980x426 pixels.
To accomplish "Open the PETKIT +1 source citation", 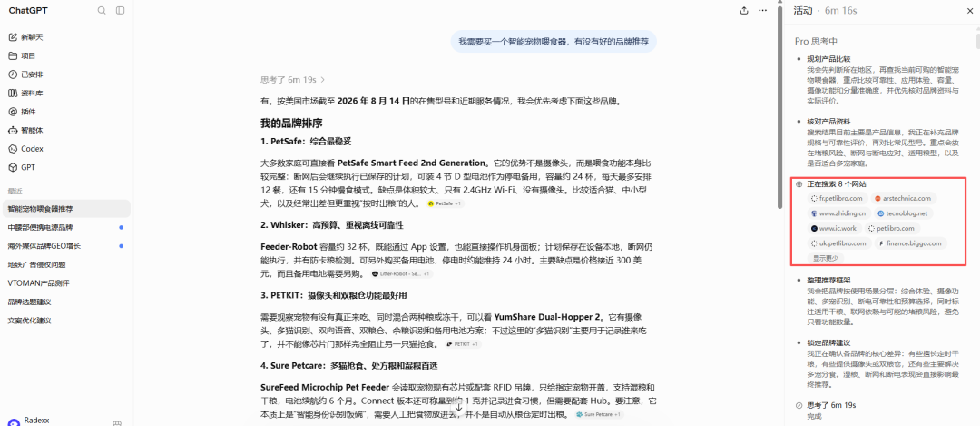I will pos(463,344).
